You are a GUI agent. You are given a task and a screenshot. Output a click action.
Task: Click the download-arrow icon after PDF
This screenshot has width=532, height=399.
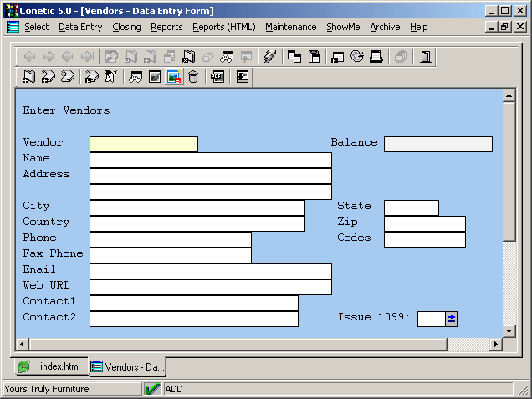point(243,77)
